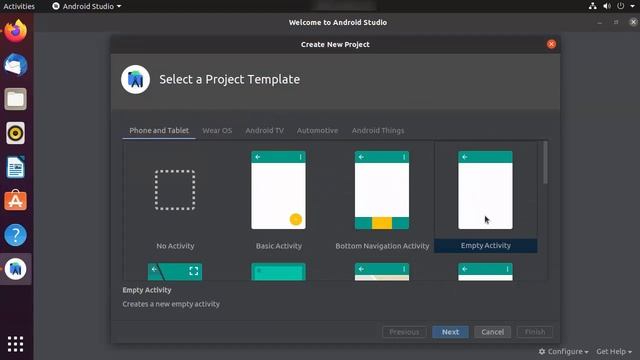The image size is (640, 360).
Task: Click 'Creates a new empty activity' description
Action: 171,304
